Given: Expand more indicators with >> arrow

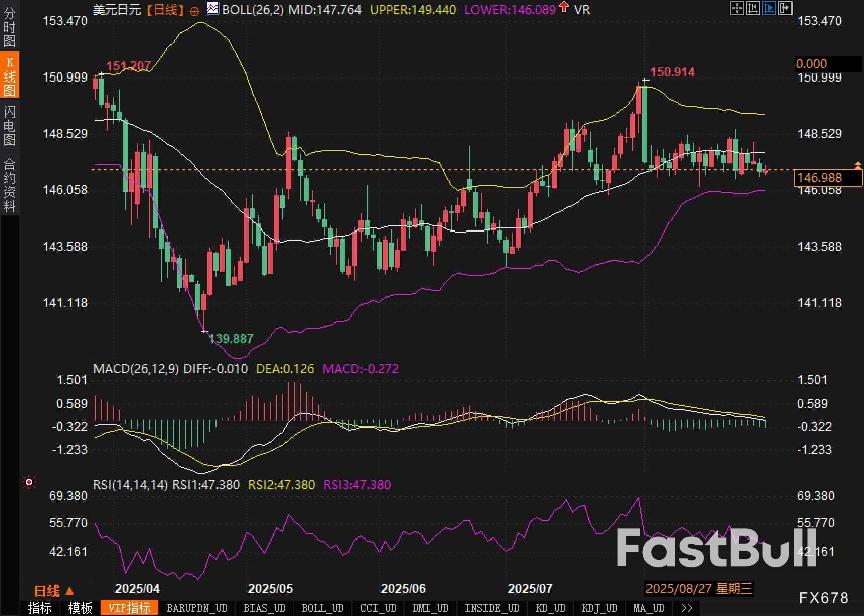Looking at the screenshot, I should (686, 608).
